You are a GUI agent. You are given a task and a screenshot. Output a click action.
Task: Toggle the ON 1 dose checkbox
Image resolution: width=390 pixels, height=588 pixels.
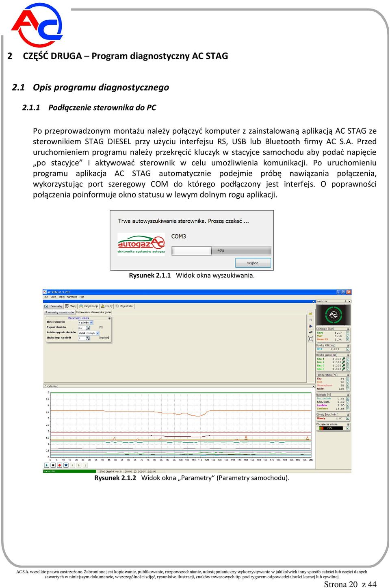click(348, 349)
